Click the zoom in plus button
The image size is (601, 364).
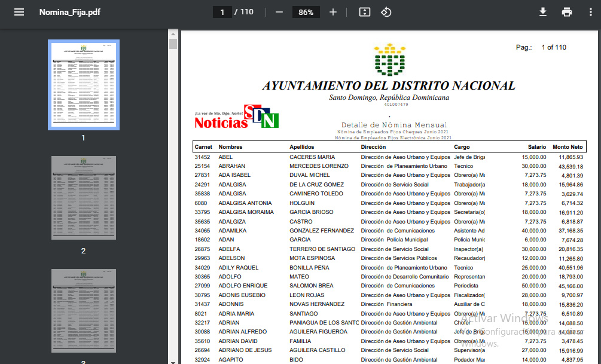[333, 12]
